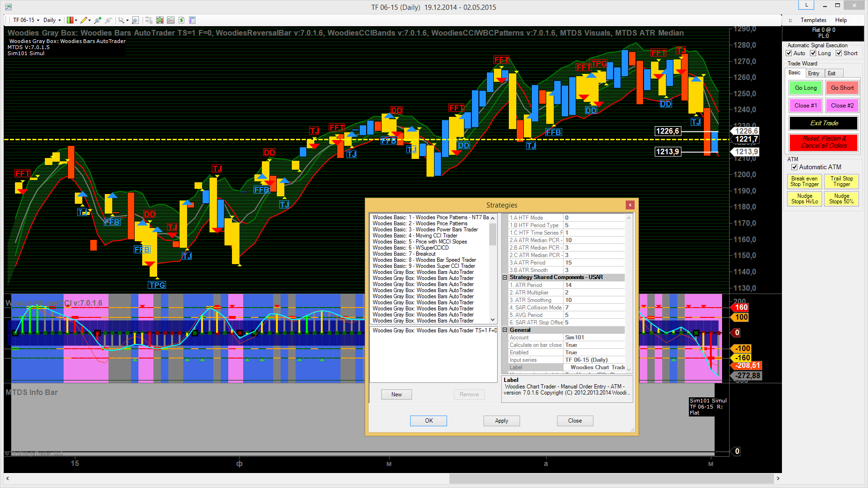
Task: Uncheck the Auto signal execution checkbox
Action: pos(789,53)
